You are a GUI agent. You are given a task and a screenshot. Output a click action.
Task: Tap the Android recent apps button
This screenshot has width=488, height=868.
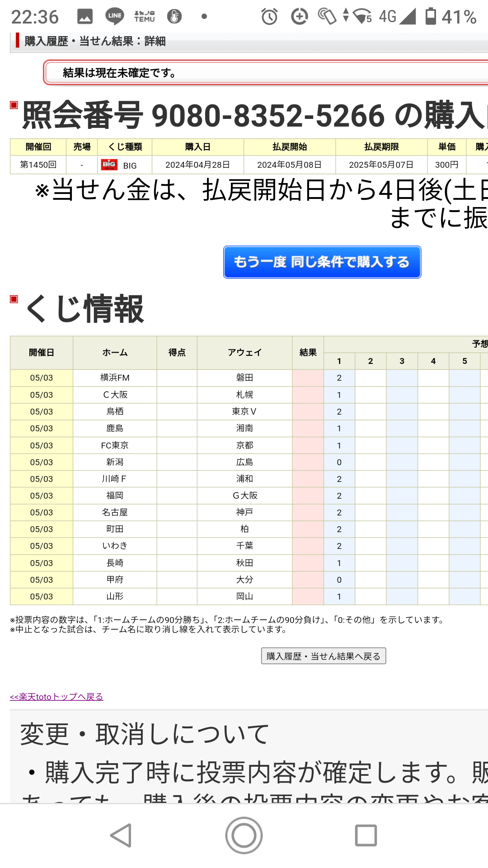tap(366, 835)
